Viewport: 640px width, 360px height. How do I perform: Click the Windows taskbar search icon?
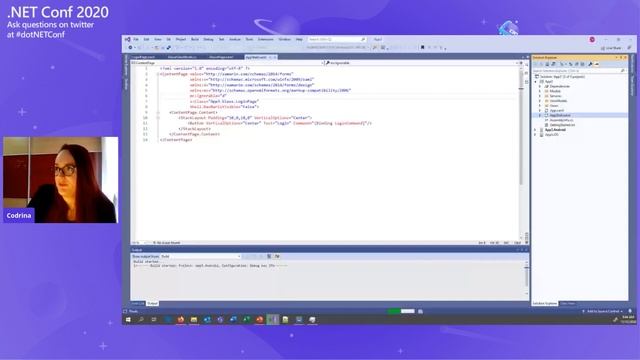coord(141,320)
